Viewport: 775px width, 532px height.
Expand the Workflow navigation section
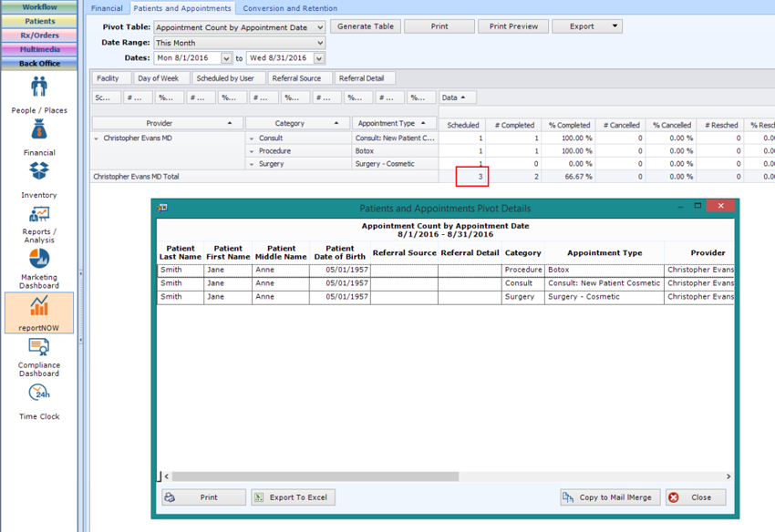pyautogui.click(x=39, y=5)
